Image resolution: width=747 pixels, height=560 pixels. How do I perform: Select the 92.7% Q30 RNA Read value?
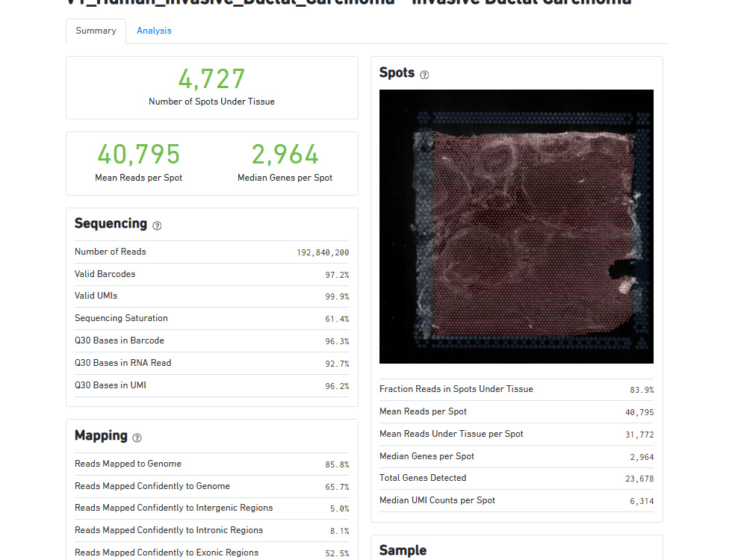(x=338, y=364)
